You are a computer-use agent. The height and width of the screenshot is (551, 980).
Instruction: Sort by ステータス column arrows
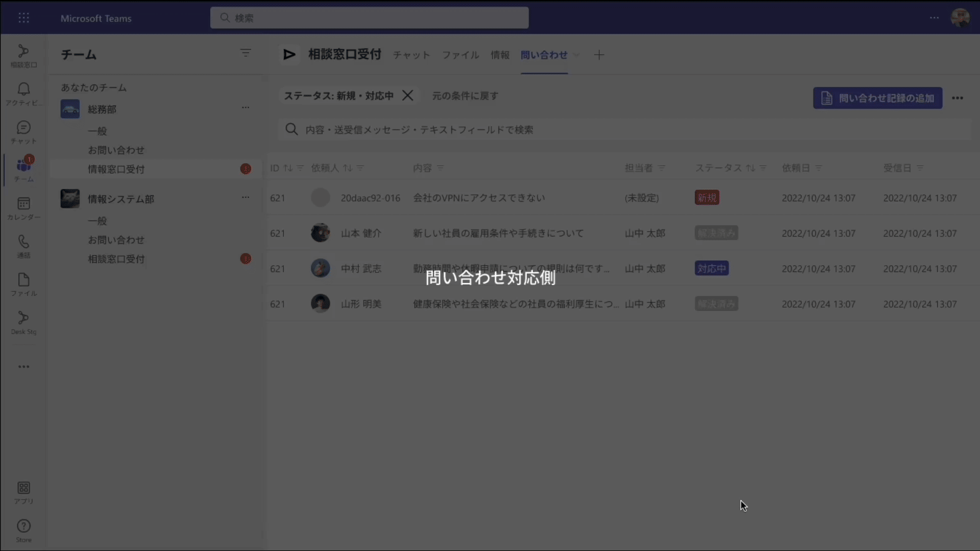click(750, 168)
